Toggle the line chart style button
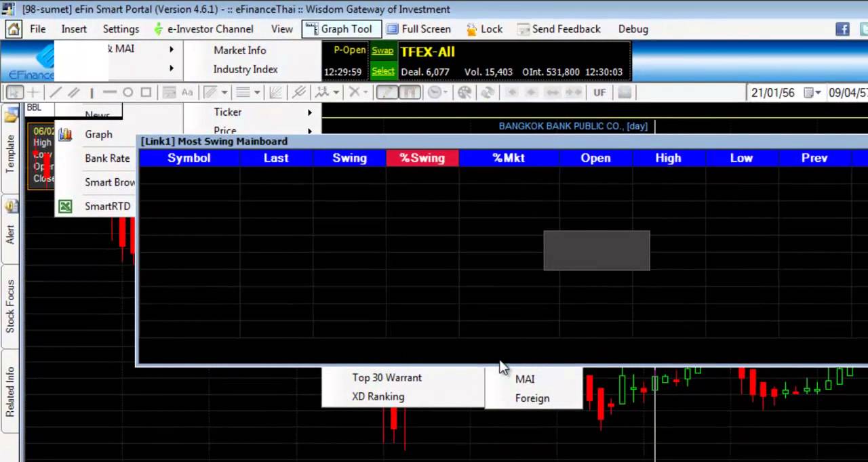The height and width of the screenshot is (462, 868). (387, 93)
